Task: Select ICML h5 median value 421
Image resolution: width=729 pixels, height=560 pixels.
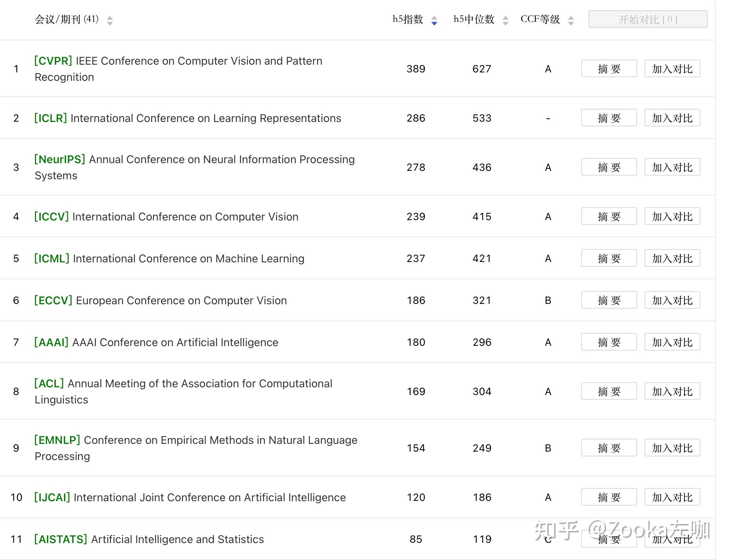Action: (x=482, y=259)
